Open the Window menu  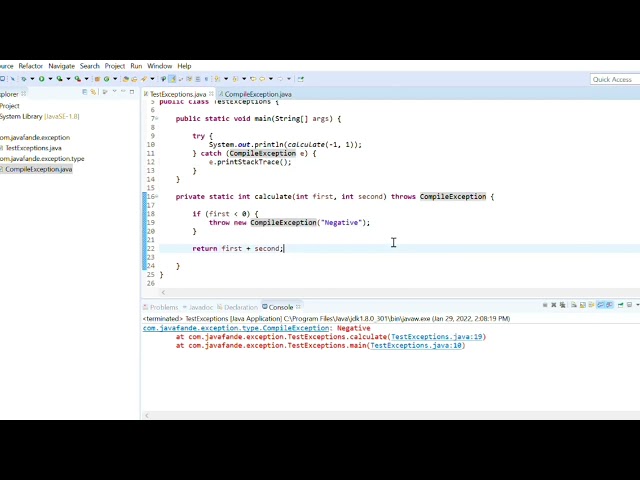(x=160, y=66)
